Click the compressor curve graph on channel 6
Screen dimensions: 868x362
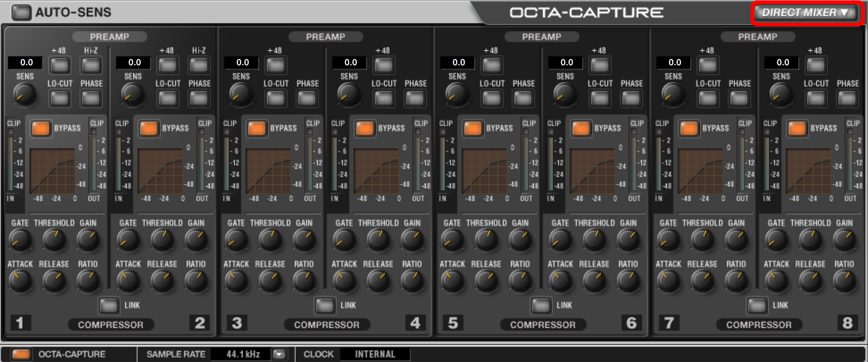point(592,171)
